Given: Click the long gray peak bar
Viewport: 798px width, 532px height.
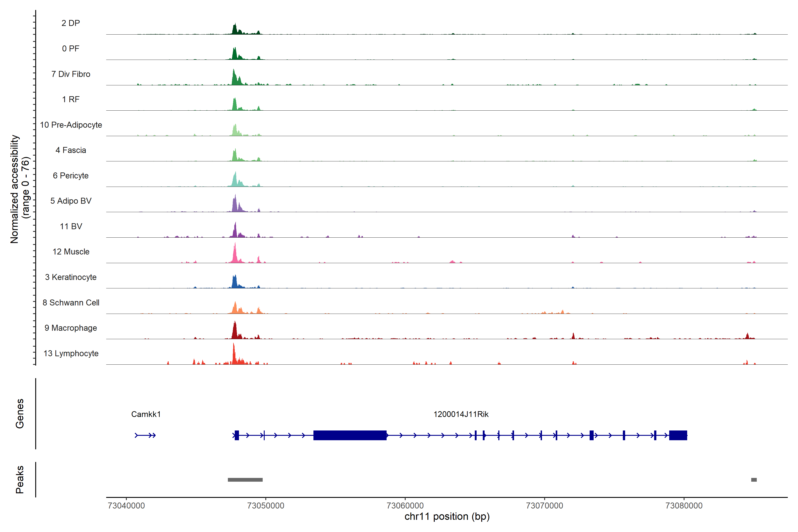Looking at the screenshot, I should [x=245, y=480].
